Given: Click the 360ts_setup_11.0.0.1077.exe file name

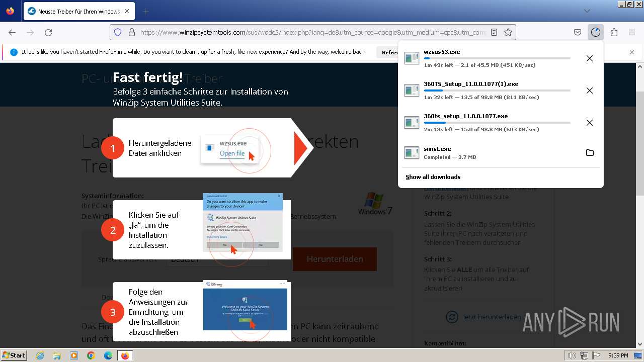Looking at the screenshot, I should point(466,116).
